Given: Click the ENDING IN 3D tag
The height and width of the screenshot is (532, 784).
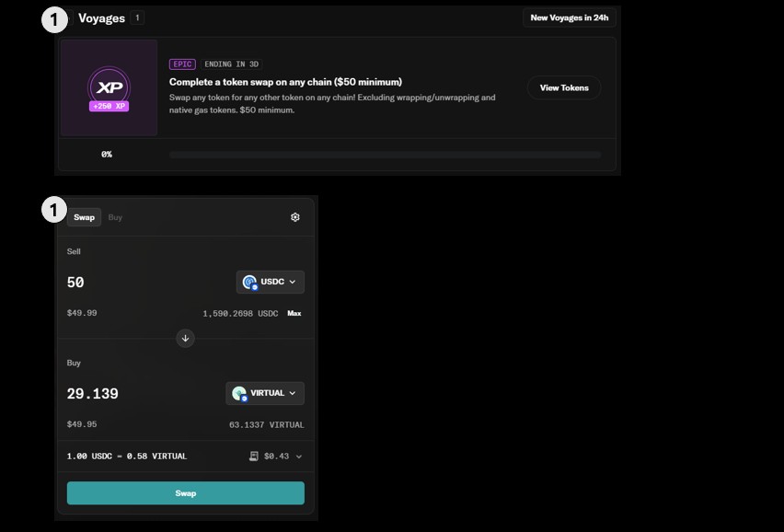Looking at the screenshot, I should click(232, 64).
